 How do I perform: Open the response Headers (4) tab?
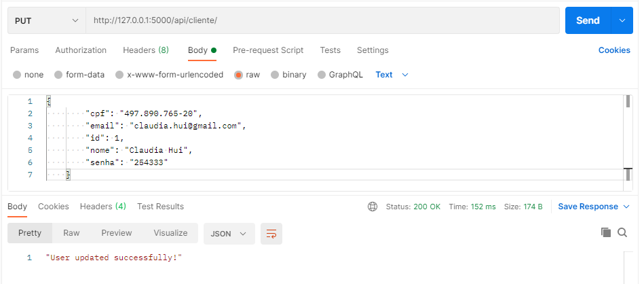(x=103, y=207)
